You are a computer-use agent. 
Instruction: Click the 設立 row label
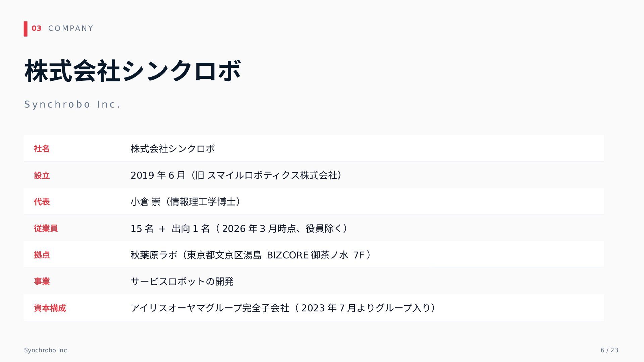coord(42,175)
